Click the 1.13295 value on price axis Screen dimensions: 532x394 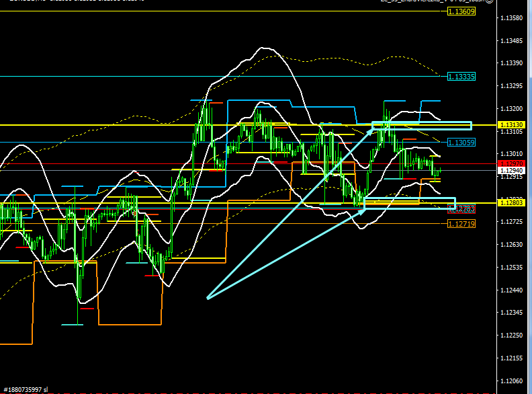[x=512, y=86]
